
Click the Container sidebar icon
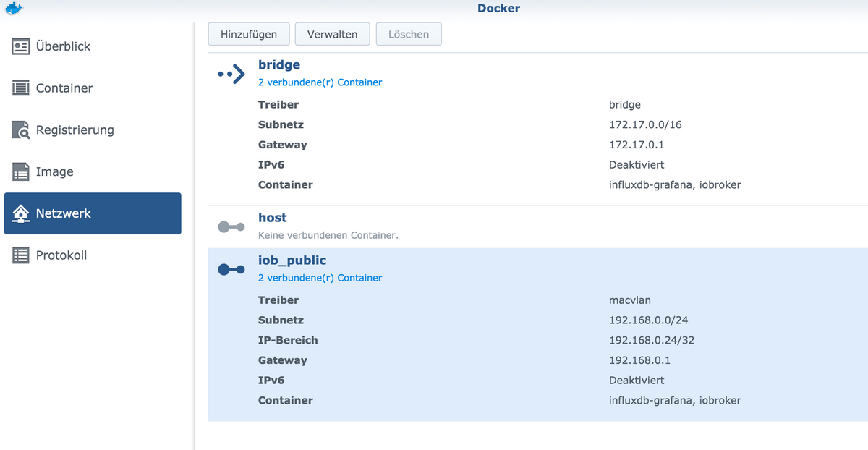(21, 88)
